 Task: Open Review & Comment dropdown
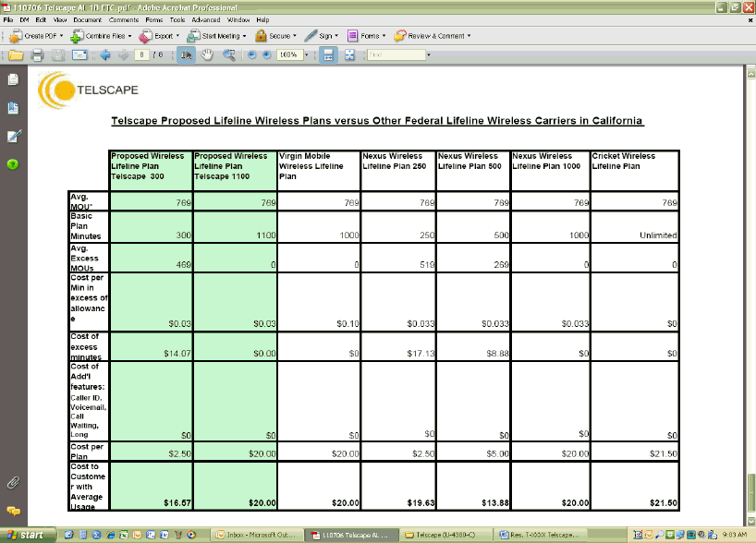433,36
